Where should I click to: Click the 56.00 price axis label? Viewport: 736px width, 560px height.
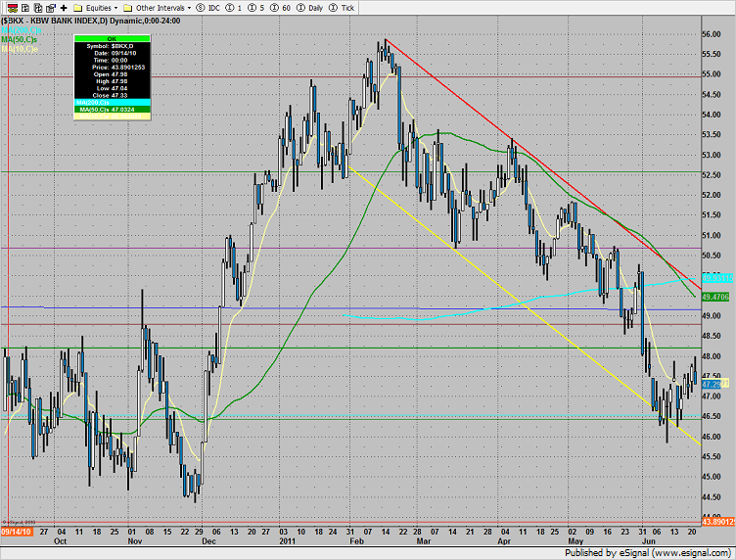pyautogui.click(x=712, y=34)
